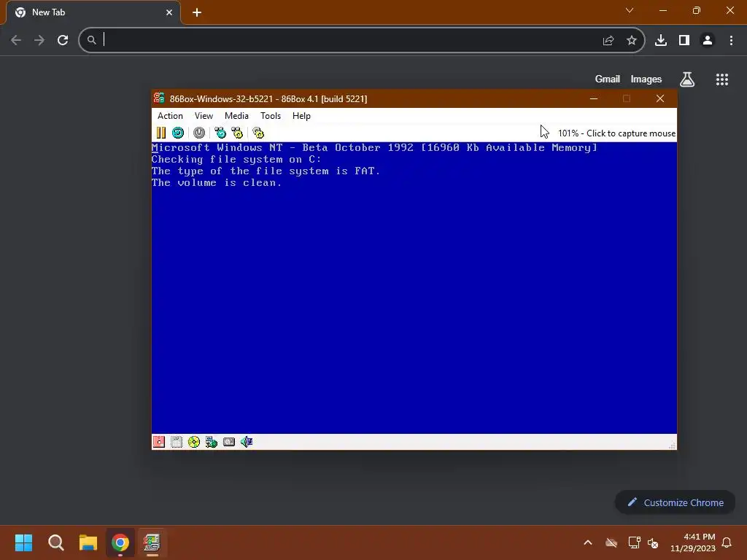Open Windows Start menu
Image resolution: width=747 pixels, height=560 pixels.
[x=23, y=542]
